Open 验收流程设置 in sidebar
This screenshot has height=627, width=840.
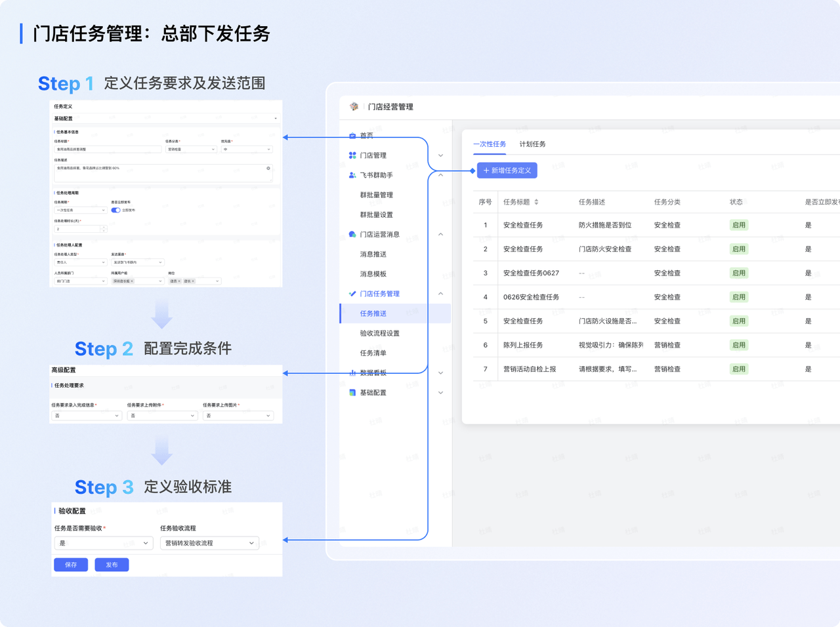(x=380, y=333)
